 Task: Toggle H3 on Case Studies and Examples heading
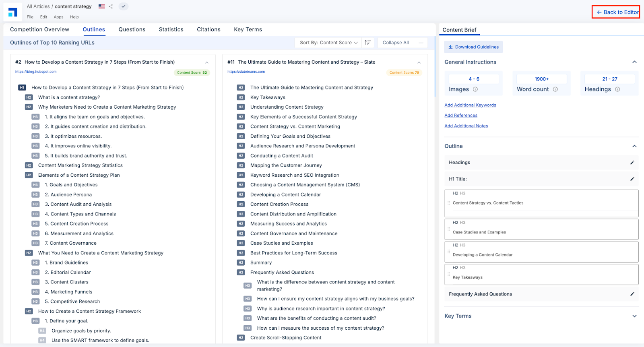[x=462, y=223]
